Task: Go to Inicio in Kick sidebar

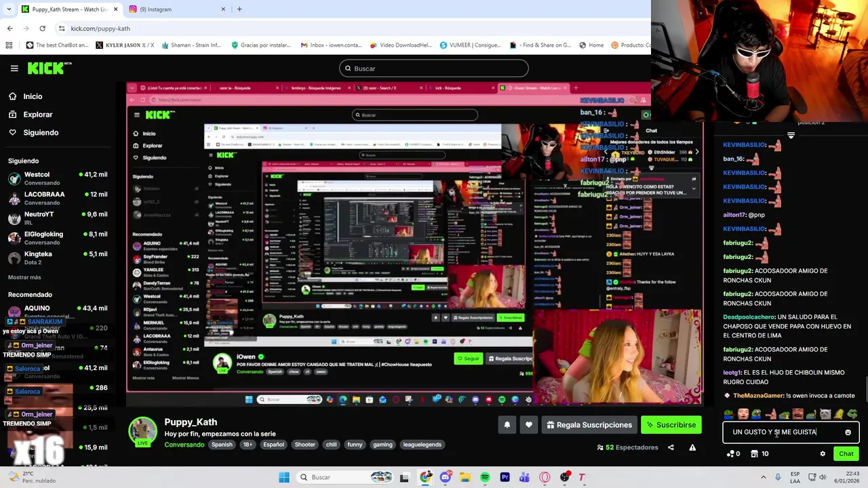Action: pyautogui.click(x=33, y=96)
